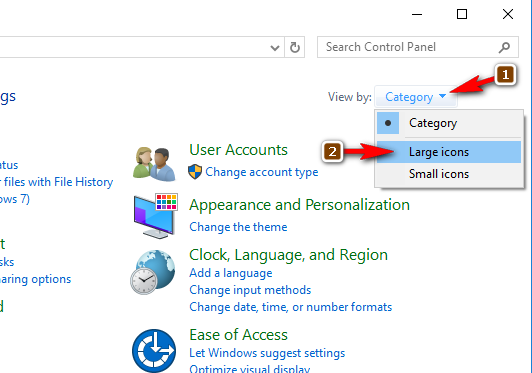Open Appearance and Personalization category
This screenshot has height=373, width=532.
click(299, 205)
